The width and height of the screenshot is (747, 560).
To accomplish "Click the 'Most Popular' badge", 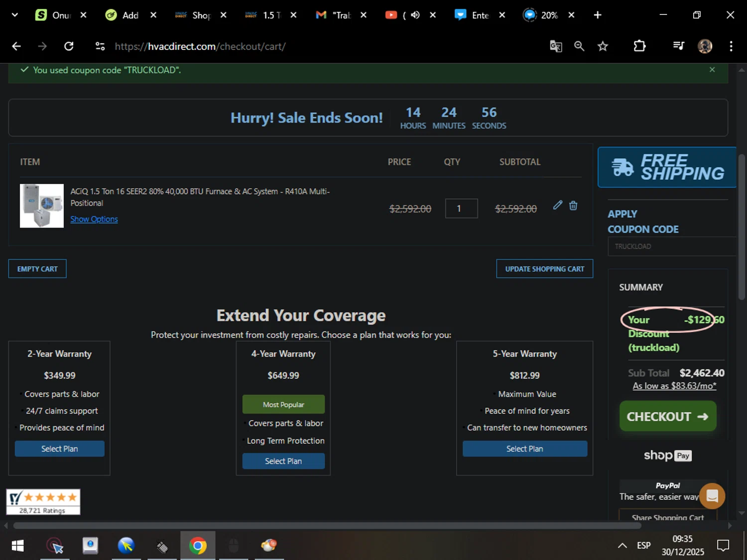I will pyautogui.click(x=283, y=404).
